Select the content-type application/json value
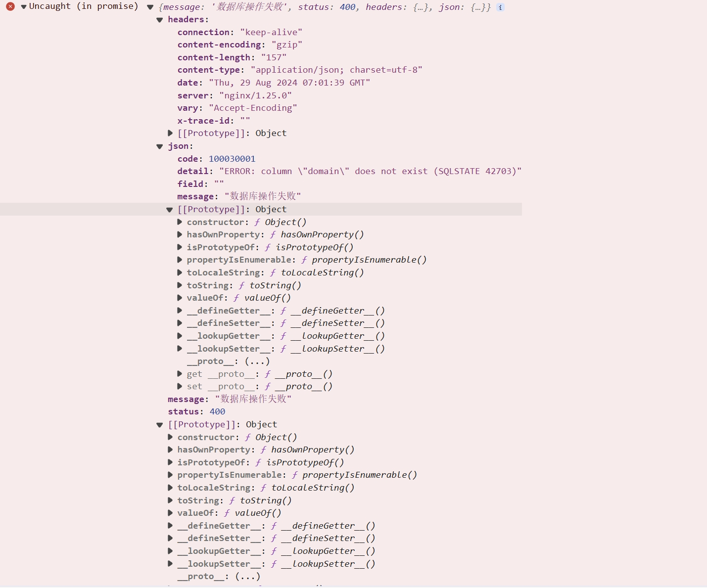This screenshot has height=588, width=707. pyautogui.click(x=336, y=70)
